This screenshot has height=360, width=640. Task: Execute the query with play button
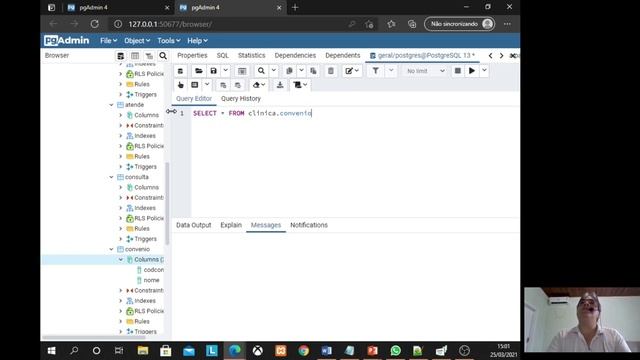(x=472, y=71)
